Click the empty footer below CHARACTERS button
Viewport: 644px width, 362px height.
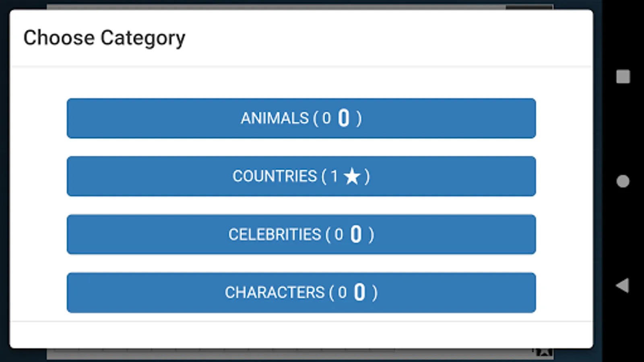click(301, 335)
